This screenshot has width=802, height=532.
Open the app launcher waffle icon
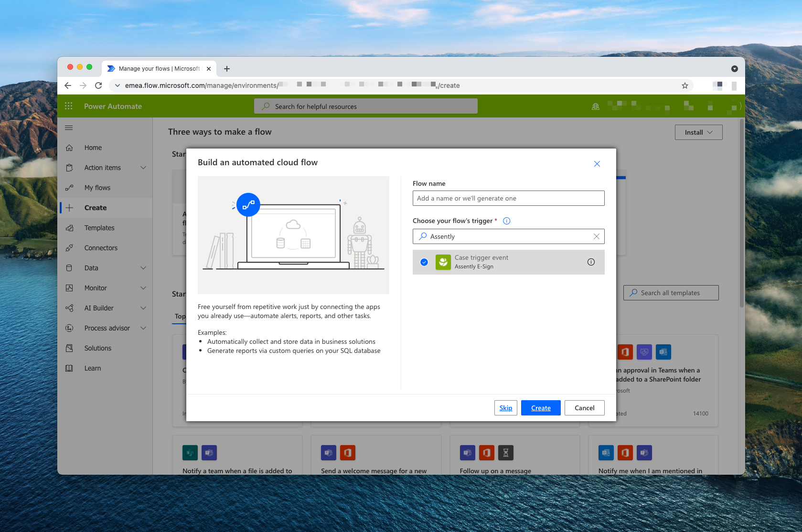(68, 106)
